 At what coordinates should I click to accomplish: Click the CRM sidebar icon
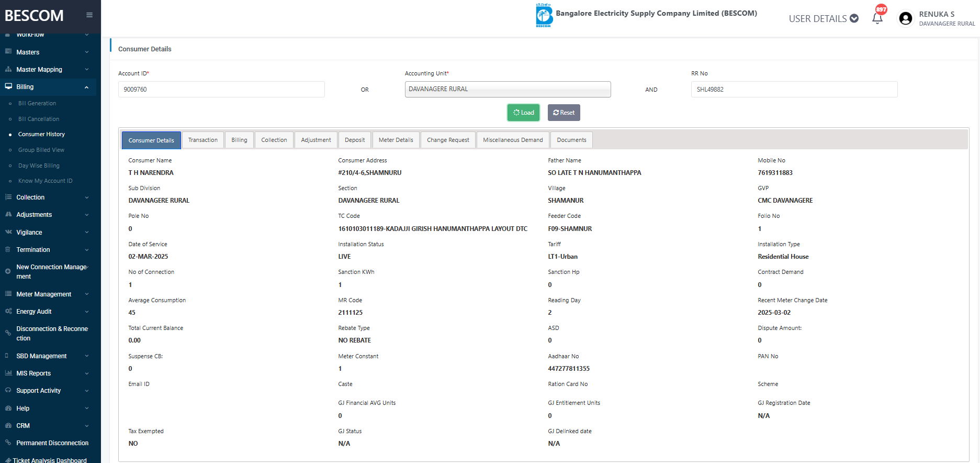[8, 425]
